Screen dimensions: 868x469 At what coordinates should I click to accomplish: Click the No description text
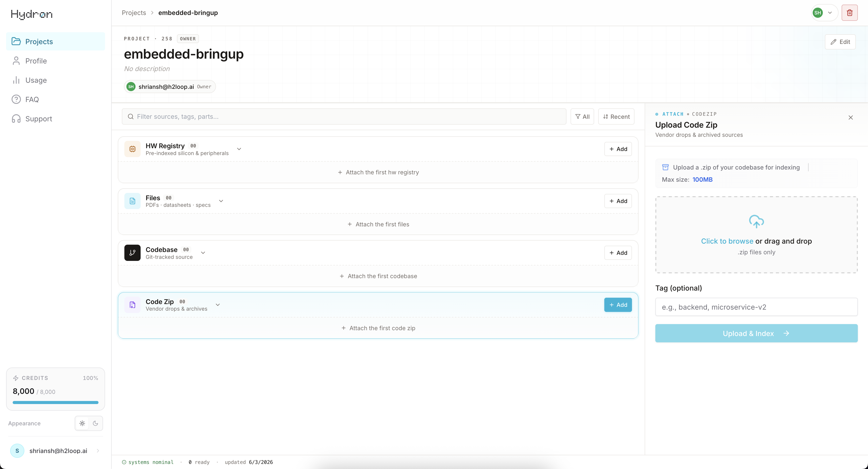tap(147, 69)
